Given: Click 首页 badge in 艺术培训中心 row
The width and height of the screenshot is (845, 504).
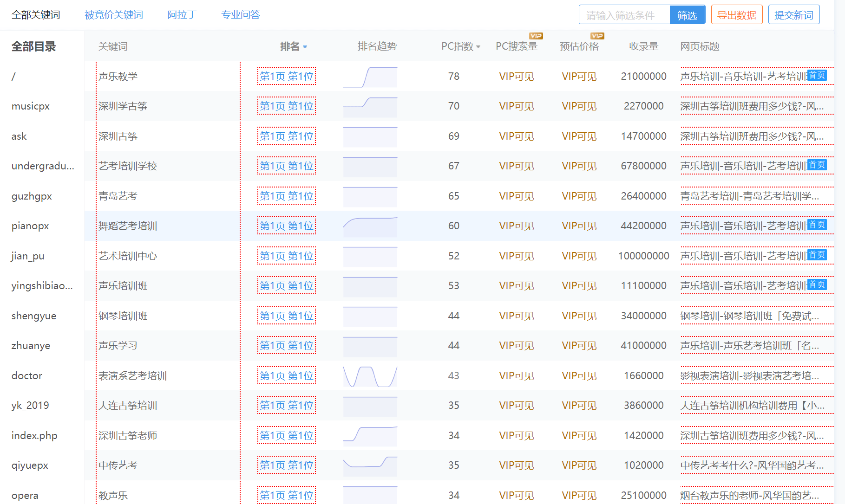Looking at the screenshot, I should coord(817,255).
